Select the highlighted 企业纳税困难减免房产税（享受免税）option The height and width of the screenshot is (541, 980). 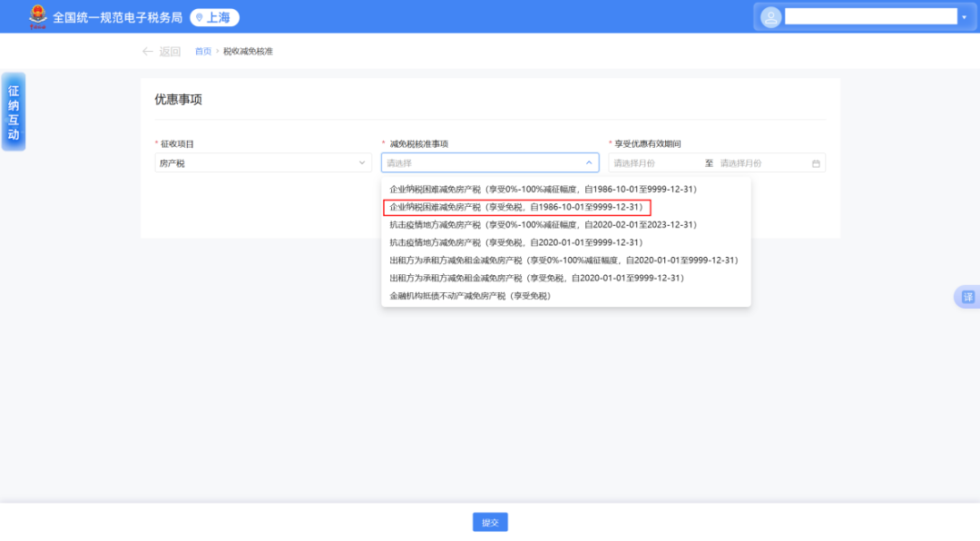coord(513,206)
